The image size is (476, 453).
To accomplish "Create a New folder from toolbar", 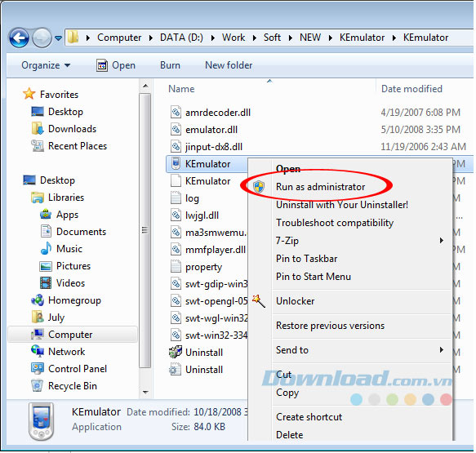I will (229, 65).
